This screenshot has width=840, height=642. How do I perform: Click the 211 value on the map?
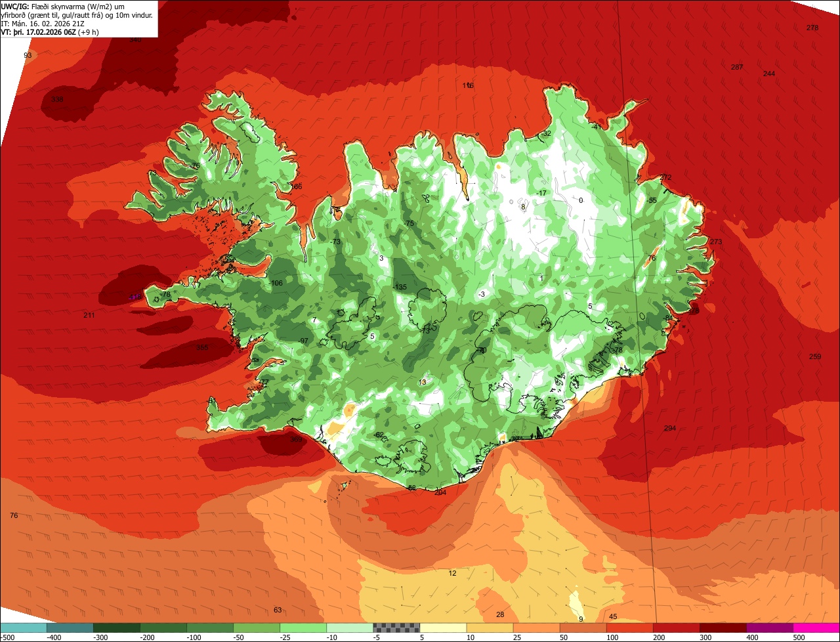pos(89,315)
